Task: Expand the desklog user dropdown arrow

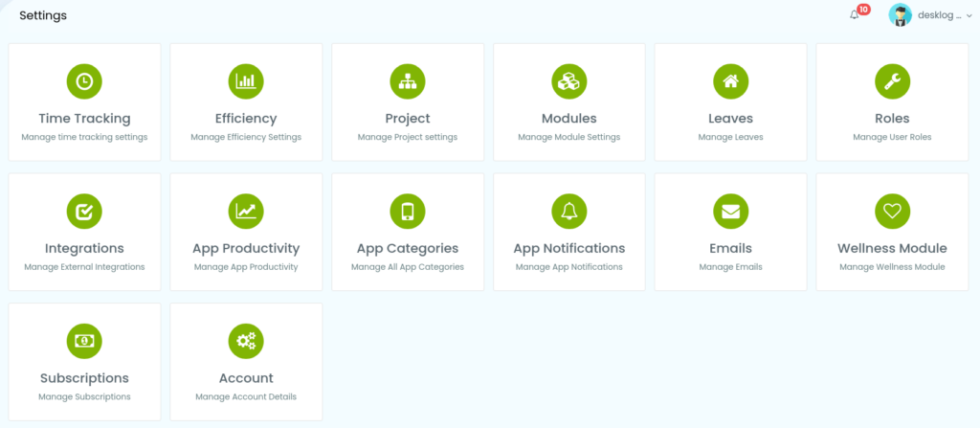Action: click(x=969, y=16)
